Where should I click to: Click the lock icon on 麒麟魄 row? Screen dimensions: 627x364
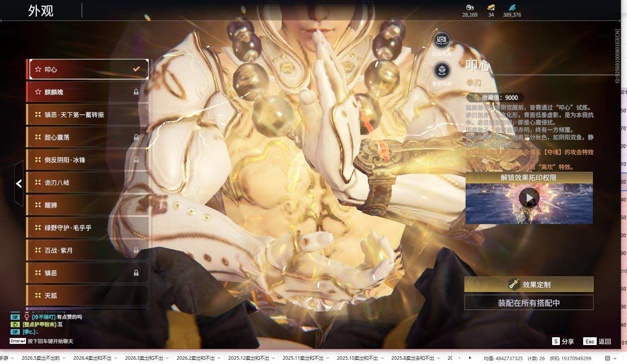[x=136, y=92]
